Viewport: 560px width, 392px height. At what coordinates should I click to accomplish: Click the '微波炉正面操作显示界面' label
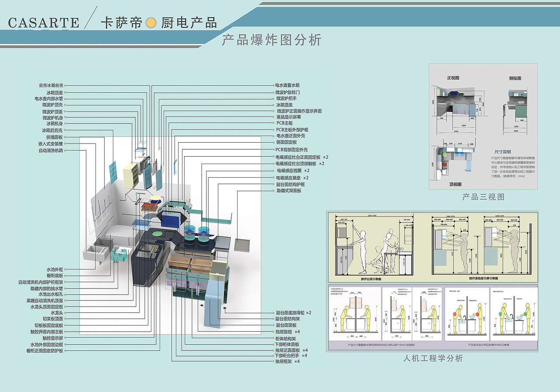(299, 111)
